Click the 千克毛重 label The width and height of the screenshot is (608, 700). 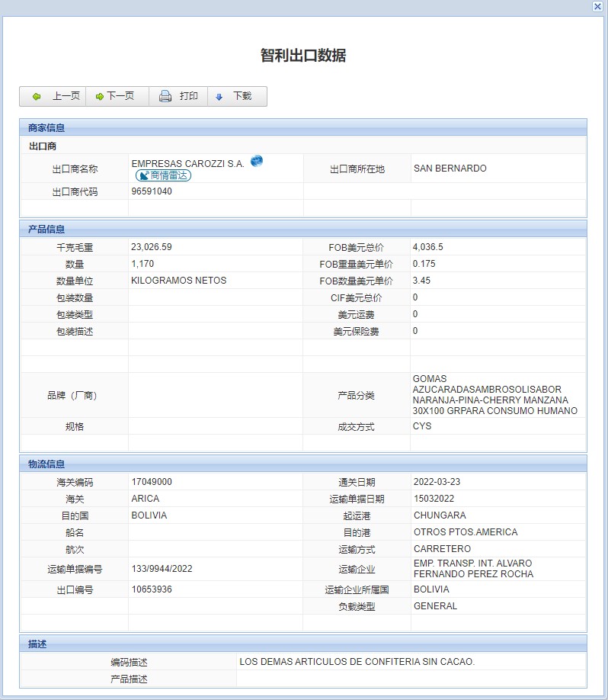click(75, 247)
